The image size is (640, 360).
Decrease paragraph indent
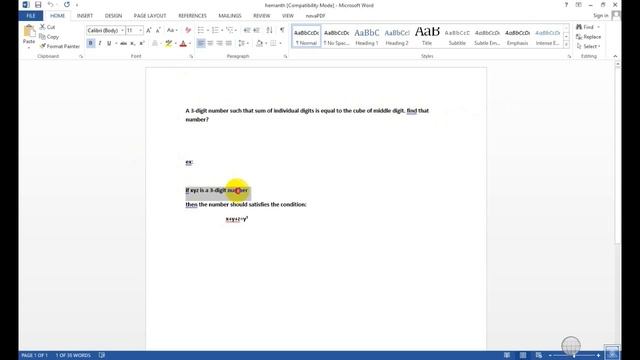(247, 30)
